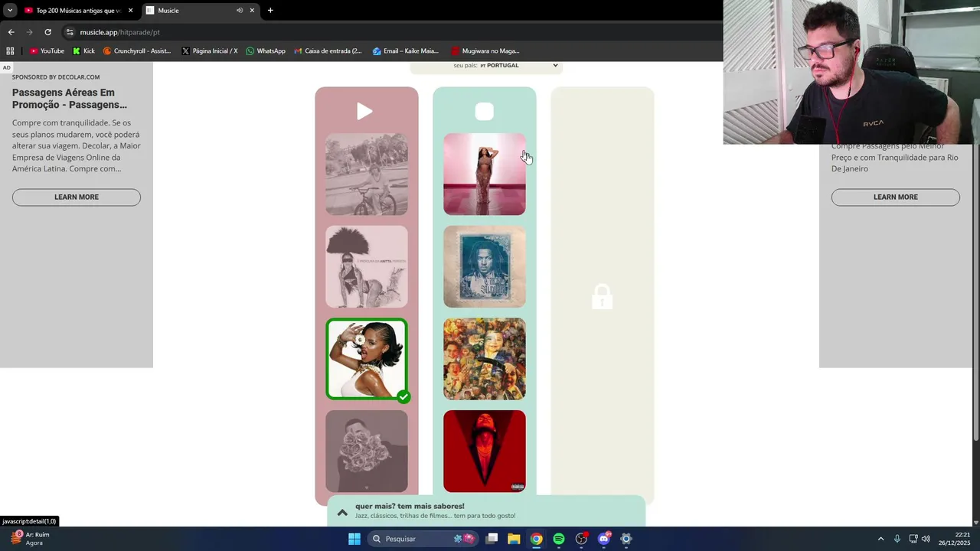View site information icon in the address bar
Viewport: 980px width, 551px height.
[x=70, y=32]
